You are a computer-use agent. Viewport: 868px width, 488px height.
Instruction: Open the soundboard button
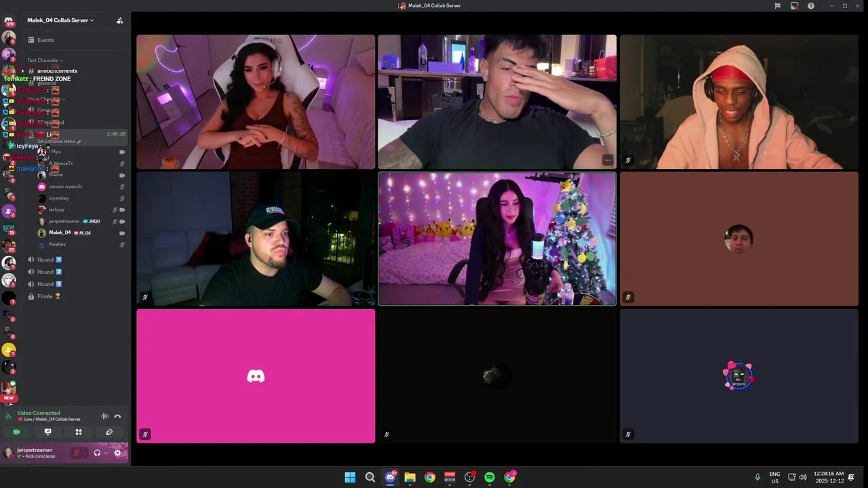point(109,432)
